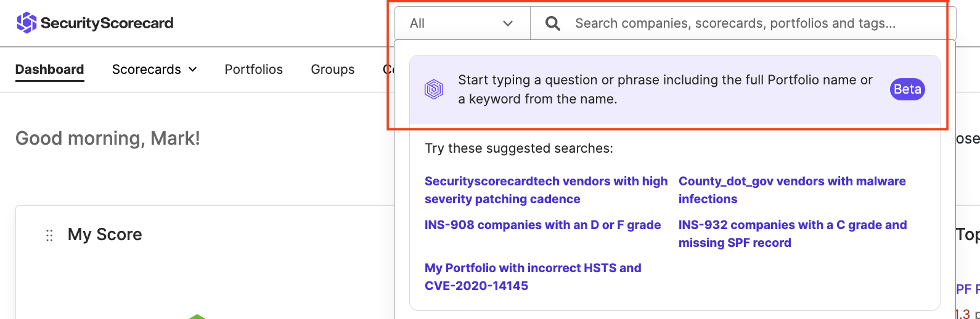The height and width of the screenshot is (319, 980).
Task: Click the AI hexagon icon in the Beta banner
Action: point(434,89)
